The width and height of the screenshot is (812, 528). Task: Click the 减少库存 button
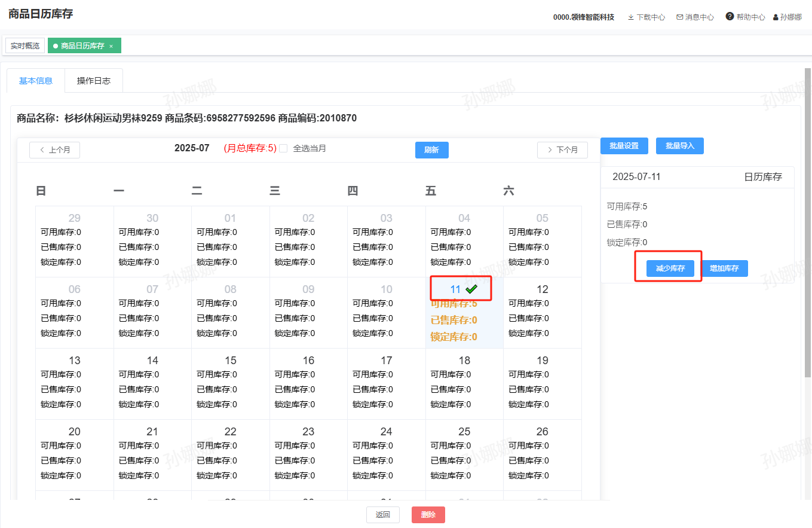pos(670,268)
